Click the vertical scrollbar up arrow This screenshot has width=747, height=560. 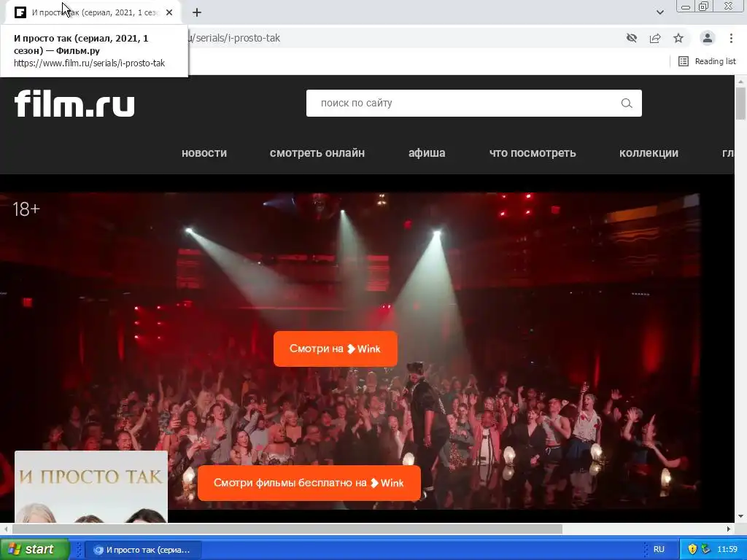point(740,82)
